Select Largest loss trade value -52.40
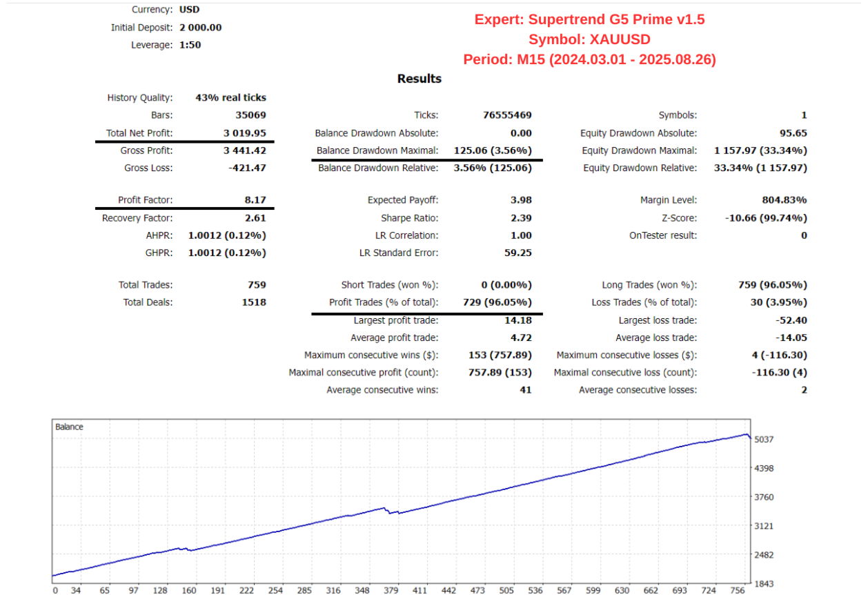 [791, 320]
